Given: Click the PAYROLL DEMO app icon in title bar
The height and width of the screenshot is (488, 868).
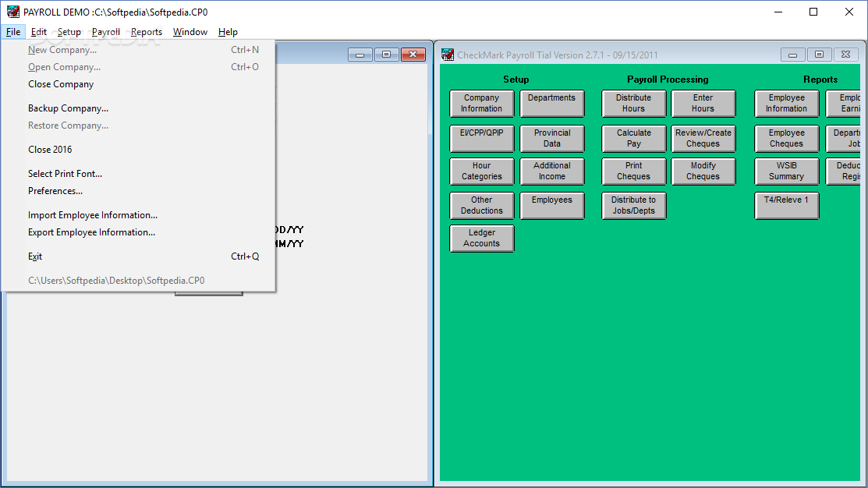Looking at the screenshot, I should (x=12, y=12).
